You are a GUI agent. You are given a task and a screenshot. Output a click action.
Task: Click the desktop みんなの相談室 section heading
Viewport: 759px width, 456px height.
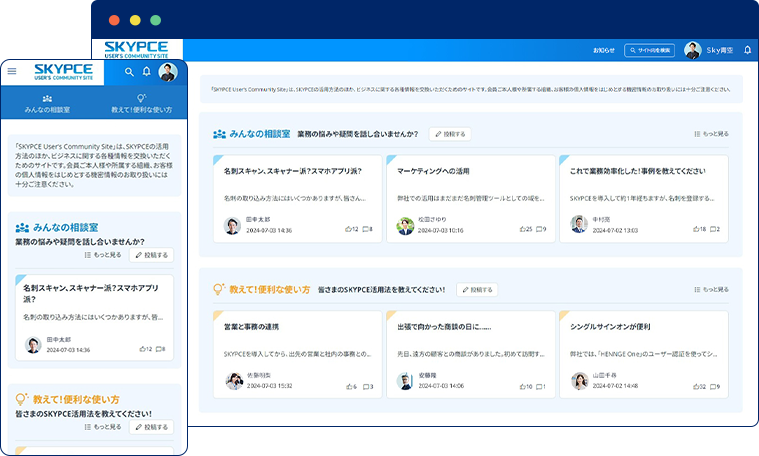coord(259,134)
